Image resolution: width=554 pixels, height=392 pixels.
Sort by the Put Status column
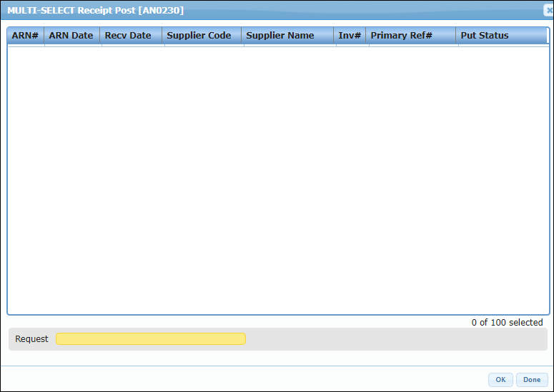click(485, 36)
